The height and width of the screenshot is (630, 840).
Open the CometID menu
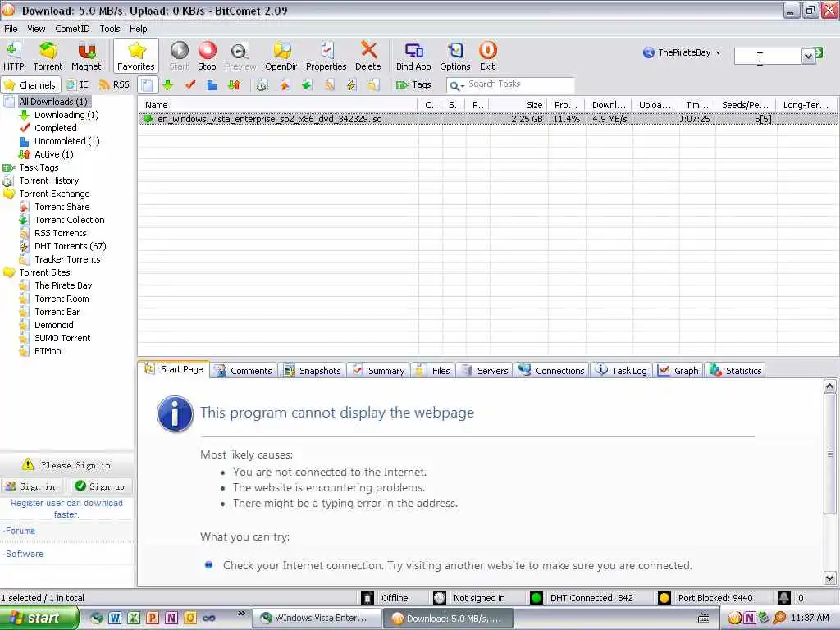pyautogui.click(x=72, y=29)
